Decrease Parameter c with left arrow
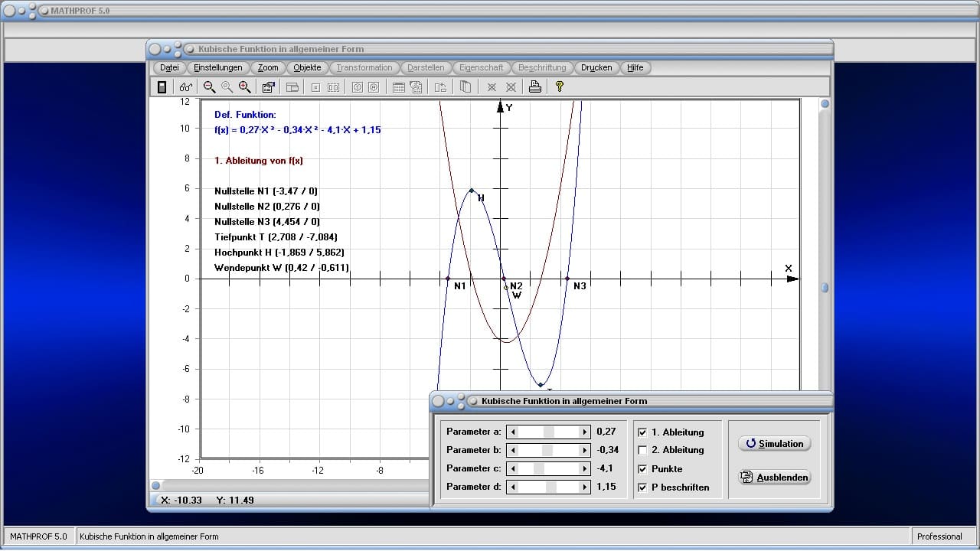 coord(513,468)
